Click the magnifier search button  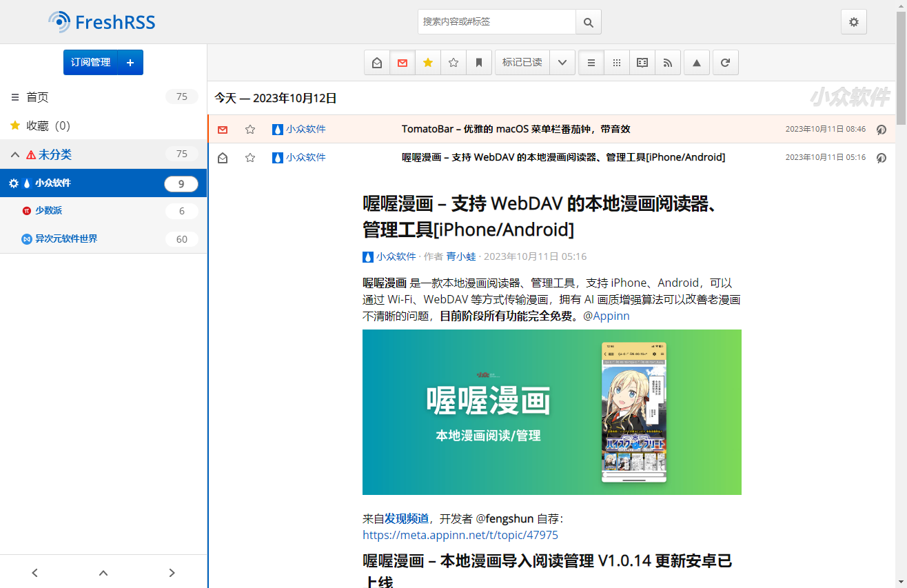tap(589, 22)
